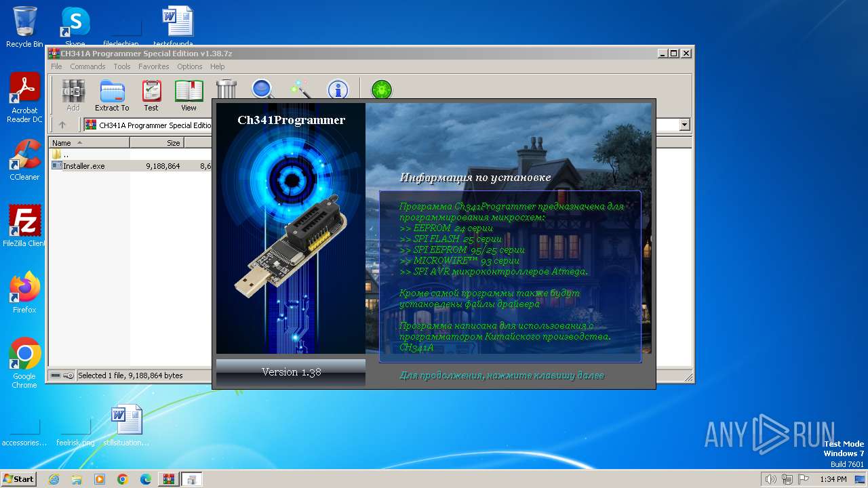This screenshot has width=868, height=488.
Task: Open the Commands menu
Action: click(87, 66)
